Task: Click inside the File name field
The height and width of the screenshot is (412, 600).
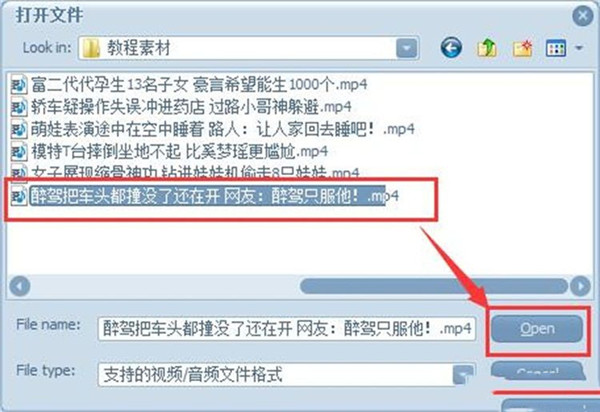Action: coord(287,329)
